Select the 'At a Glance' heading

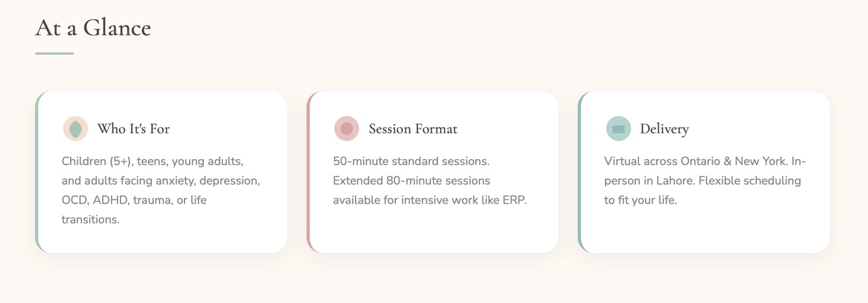click(93, 28)
